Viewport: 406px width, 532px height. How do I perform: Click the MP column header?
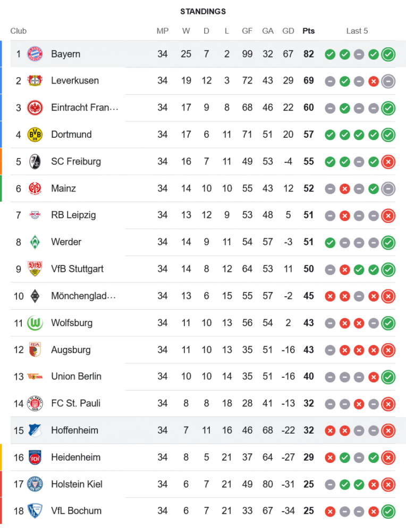coord(163,31)
